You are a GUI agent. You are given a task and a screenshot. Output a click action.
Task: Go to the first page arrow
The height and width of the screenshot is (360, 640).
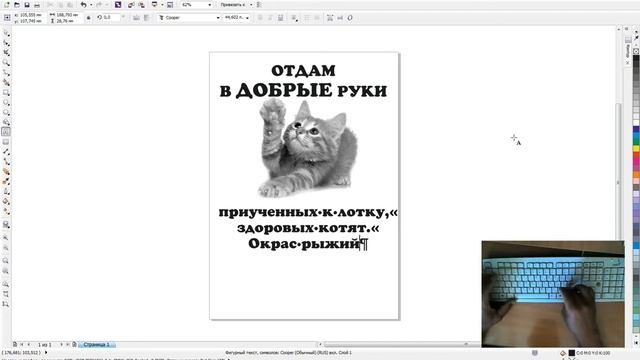(x=22, y=345)
